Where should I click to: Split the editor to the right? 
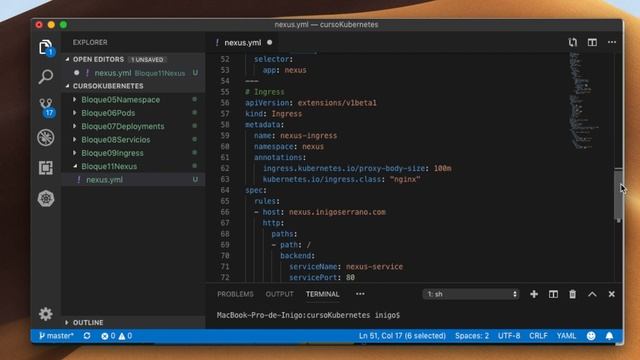(x=592, y=42)
